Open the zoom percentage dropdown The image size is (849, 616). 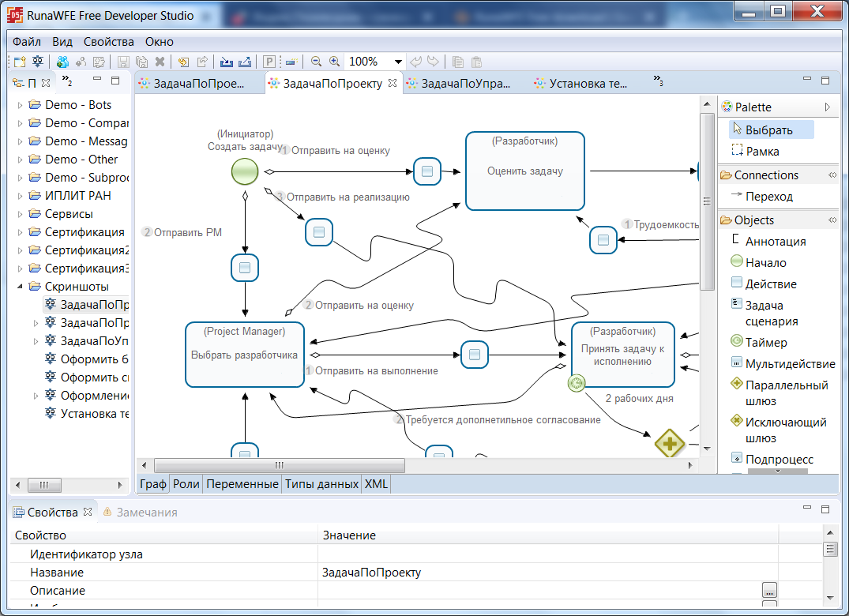pos(398,62)
